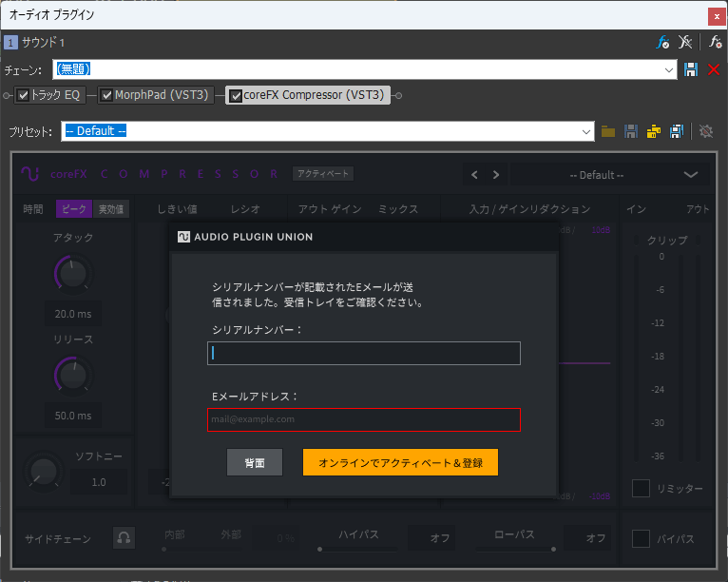Screen dimensions: 728x582
Task: Open the プリセット Default dropdown
Action: click(588, 131)
